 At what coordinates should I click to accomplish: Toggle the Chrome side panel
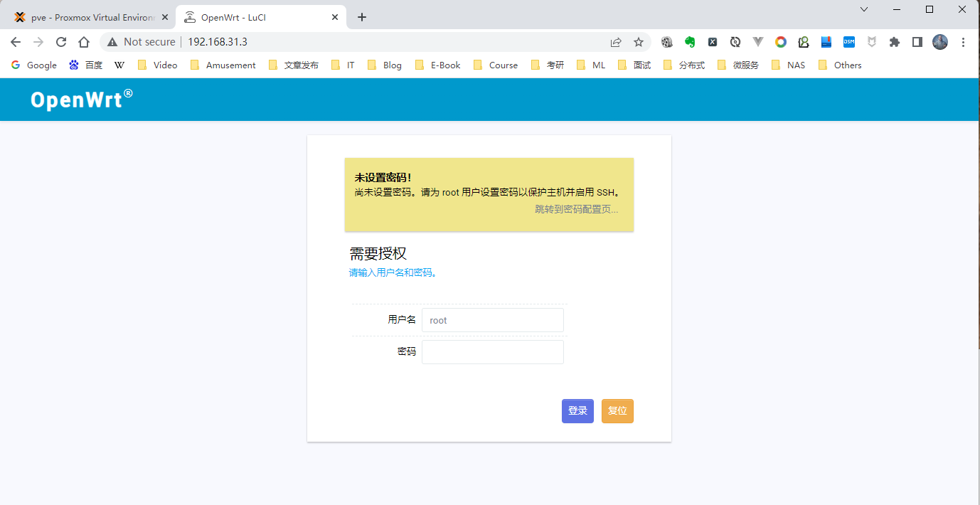[917, 42]
